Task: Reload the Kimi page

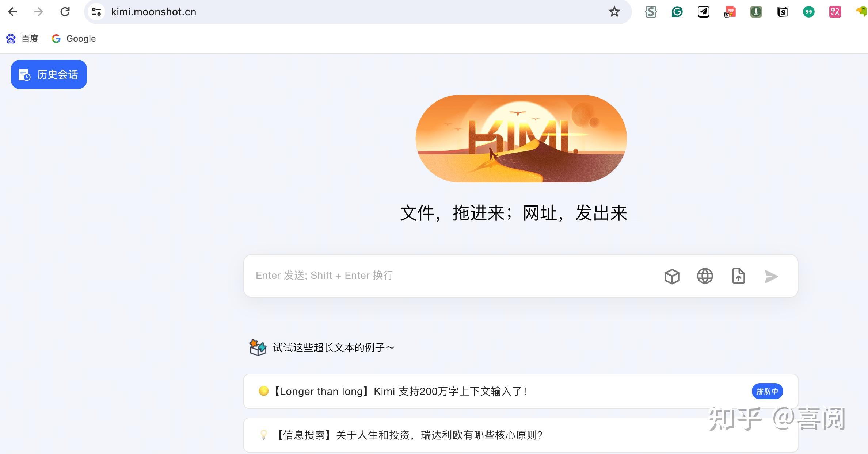Action: point(65,12)
